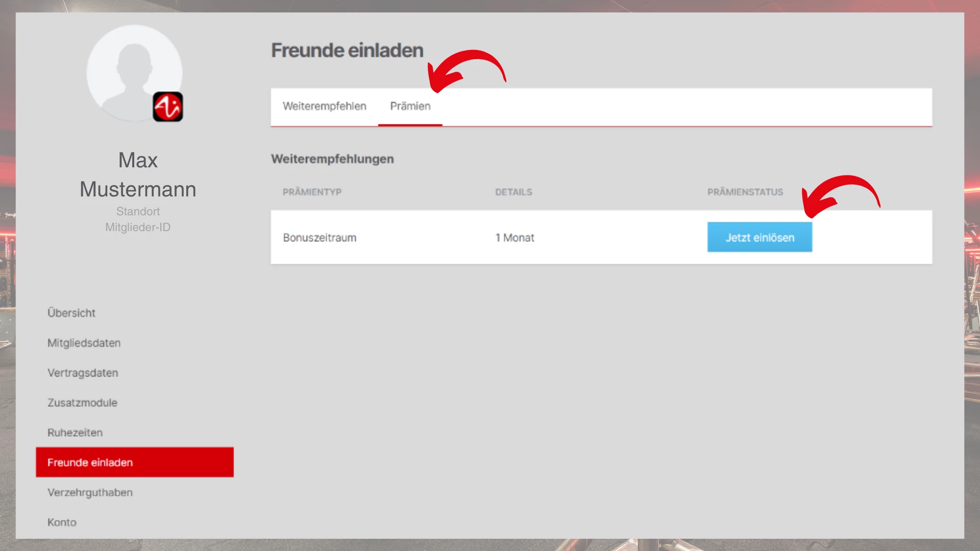Open the Weiterempfehlen tab

tap(324, 106)
